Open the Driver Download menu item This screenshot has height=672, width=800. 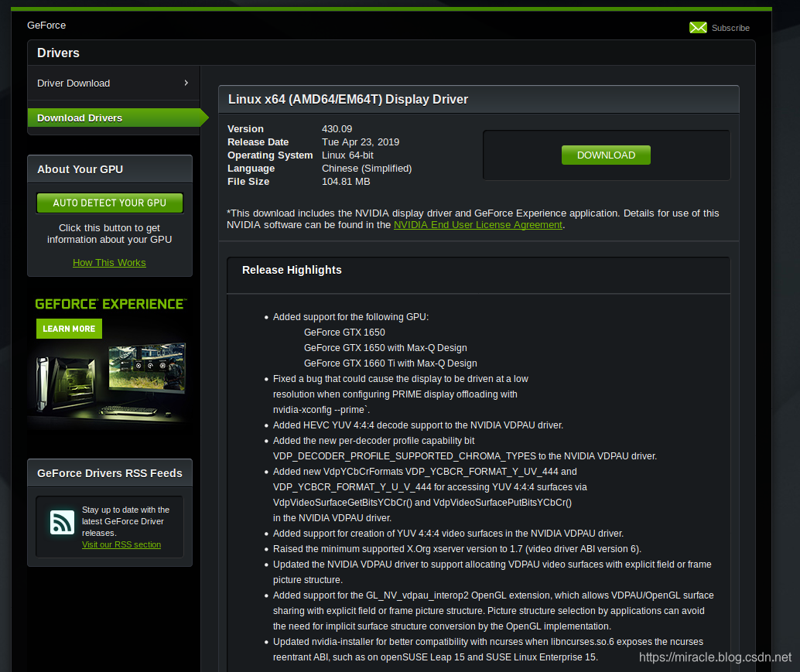(113, 83)
